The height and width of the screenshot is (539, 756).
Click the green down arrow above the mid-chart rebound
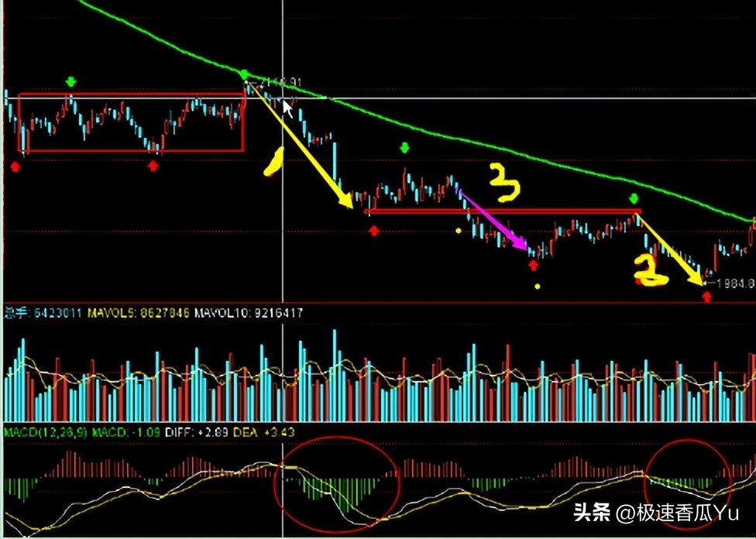(x=404, y=148)
